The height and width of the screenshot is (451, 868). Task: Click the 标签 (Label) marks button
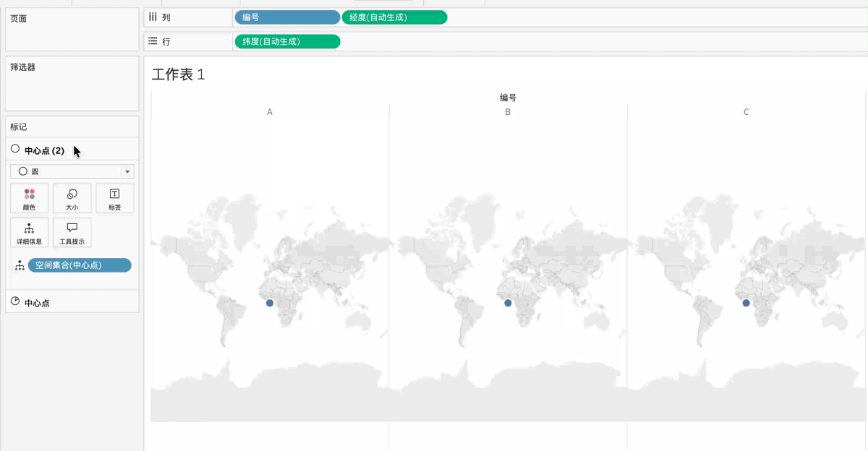tap(114, 198)
